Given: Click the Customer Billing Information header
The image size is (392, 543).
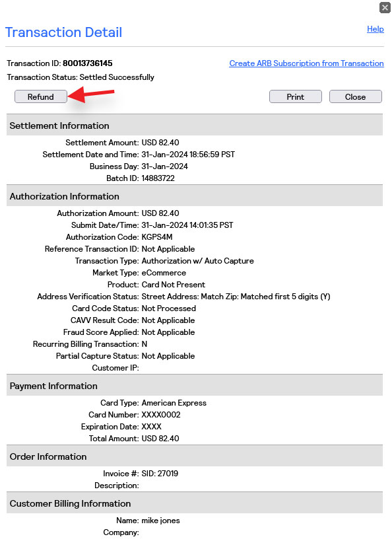Looking at the screenshot, I should click(x=195, y=503).
